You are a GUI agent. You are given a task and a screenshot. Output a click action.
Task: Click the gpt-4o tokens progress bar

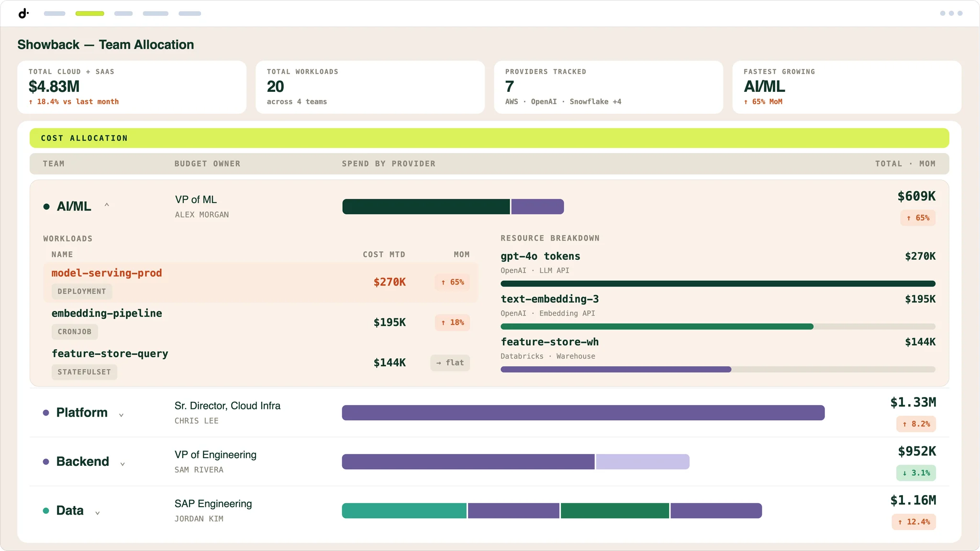pyautogui.click(x=718, y=284)
